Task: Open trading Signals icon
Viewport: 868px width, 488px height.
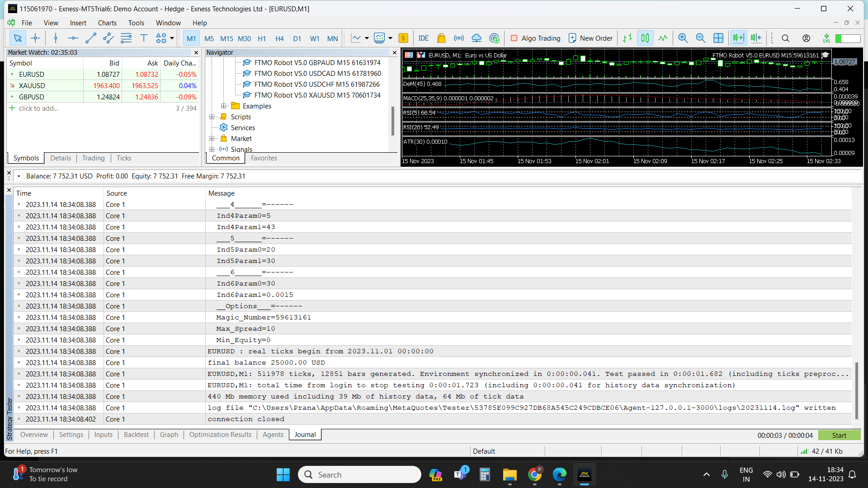Action: [x=459, y=38]
